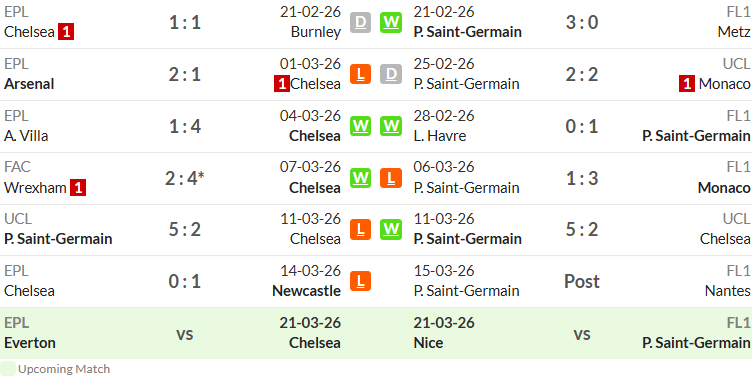Open the Nice upcoming match team

(x=428, y=343)
